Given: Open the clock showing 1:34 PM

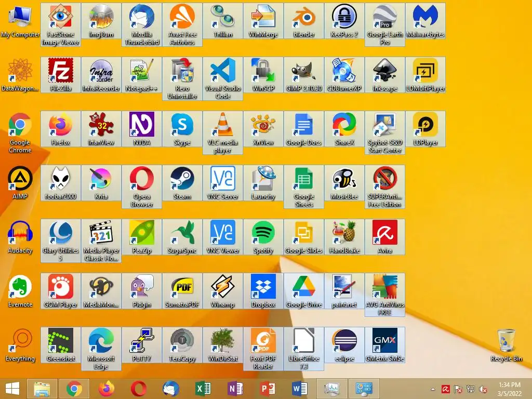Looking at the screenshot, I should [509, 389].
